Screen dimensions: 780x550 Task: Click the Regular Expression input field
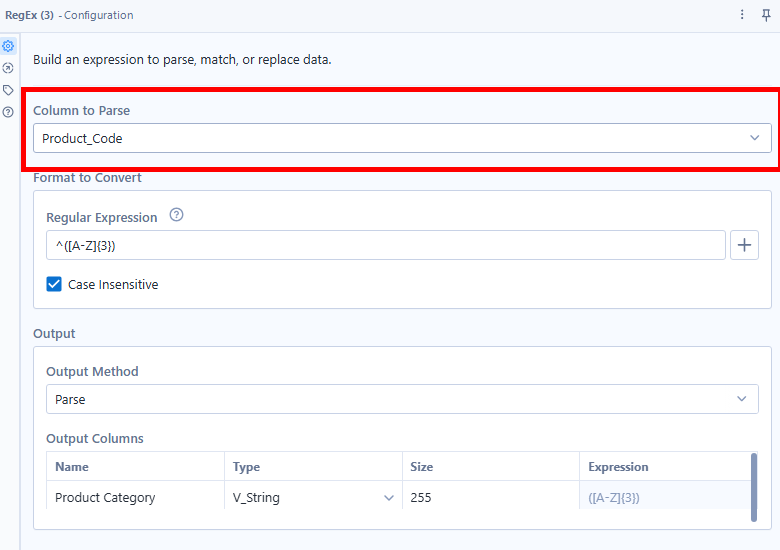[x=386, y=245]
